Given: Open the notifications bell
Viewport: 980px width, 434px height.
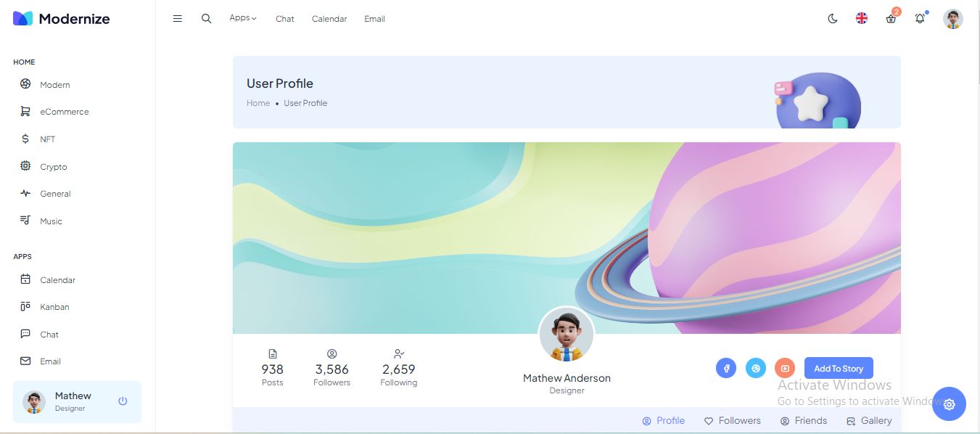Looking at the screenshot, I should 920,19.
